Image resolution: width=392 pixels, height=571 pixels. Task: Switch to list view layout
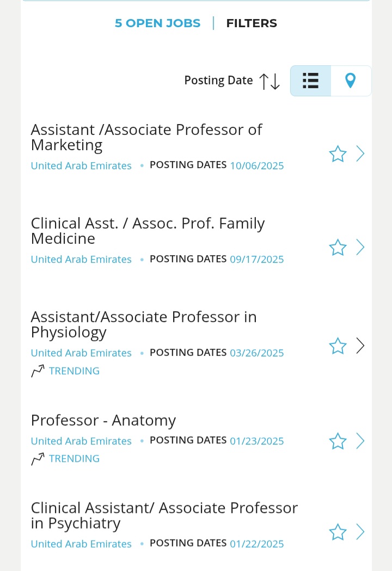pos(310,81)
